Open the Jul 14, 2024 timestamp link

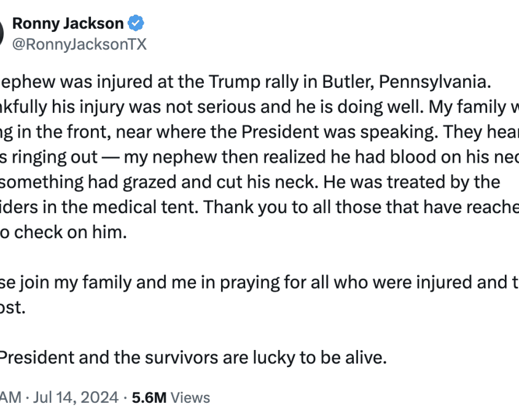point(76,397)
